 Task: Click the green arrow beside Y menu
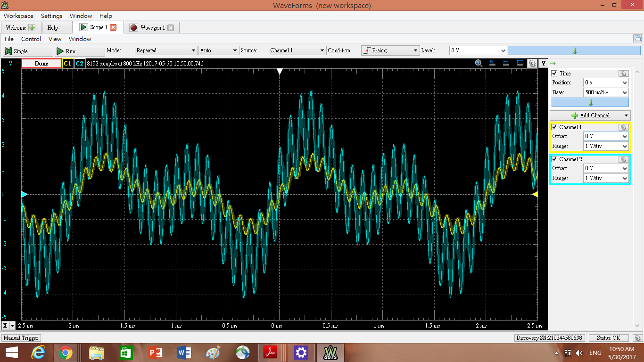pos(552,63)
